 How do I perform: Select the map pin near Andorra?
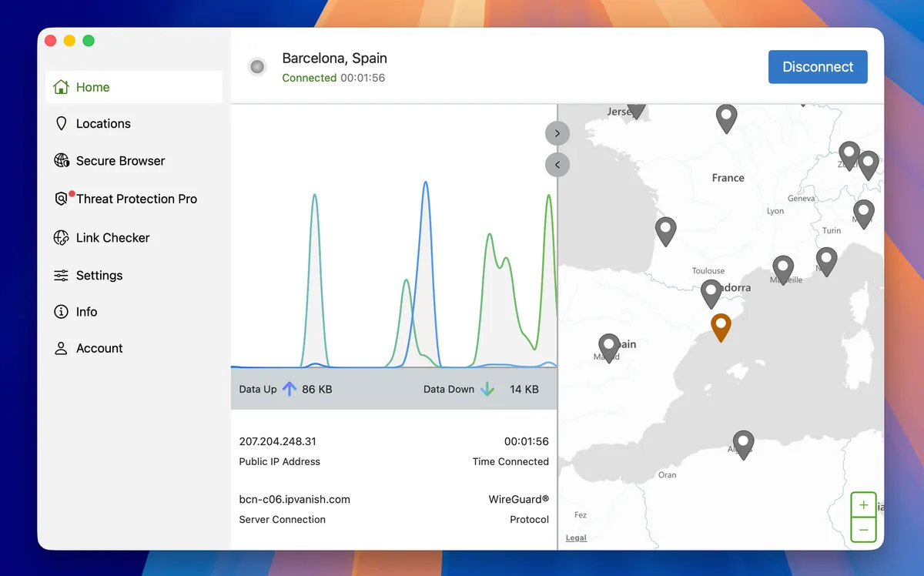pos(711,294)
